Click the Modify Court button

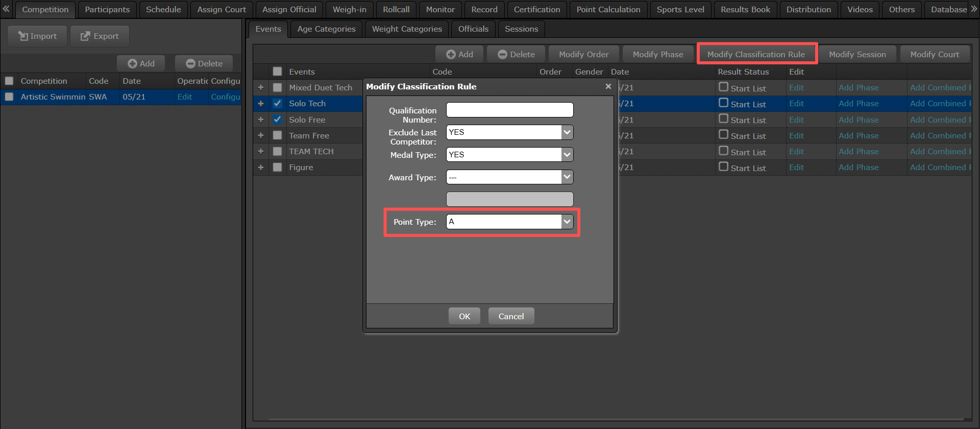pyautogui.click(x=935, y=54)
